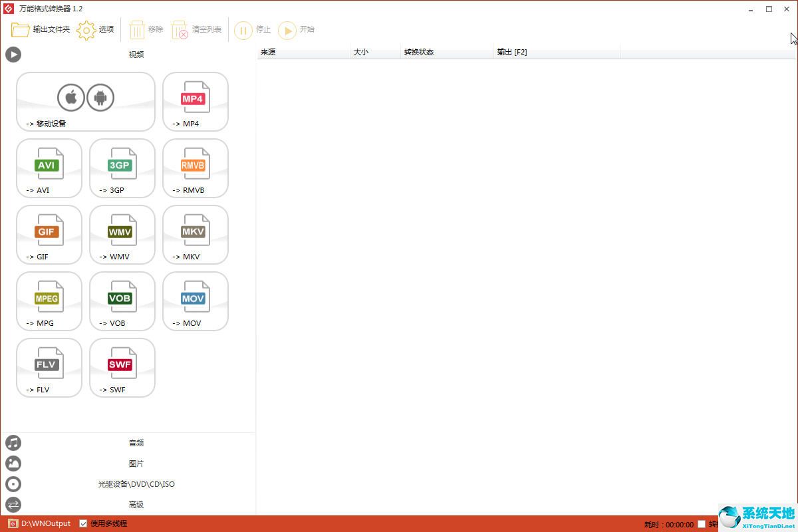
Task: Select the 移动设备 mobile device format tile
Action: point(86,102)
